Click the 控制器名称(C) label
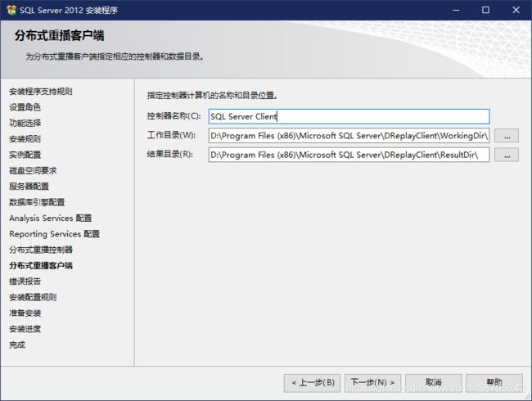 (x=174, y=116)
